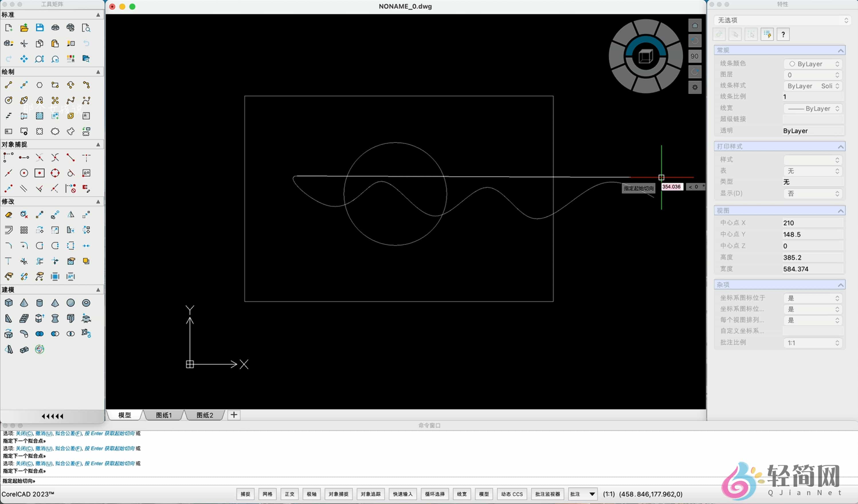Click the Print icon in the standard toolbar
The width and height of the screenshot is (858, 504).
coord(55,28)
